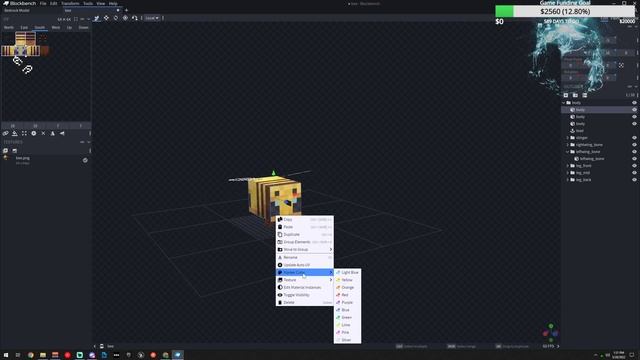This screenshot has height=360, width=640.
Task: Pick the Orange marker color
Action: (347, 287)
